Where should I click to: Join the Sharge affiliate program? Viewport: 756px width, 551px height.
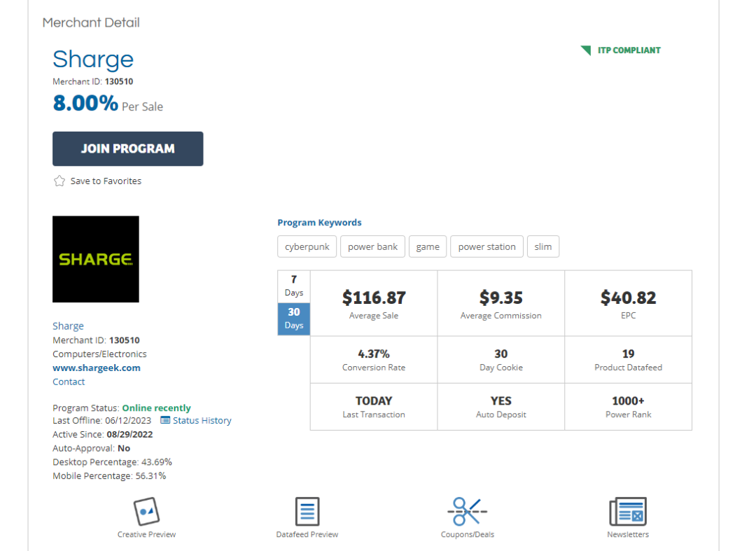[128, 148]
